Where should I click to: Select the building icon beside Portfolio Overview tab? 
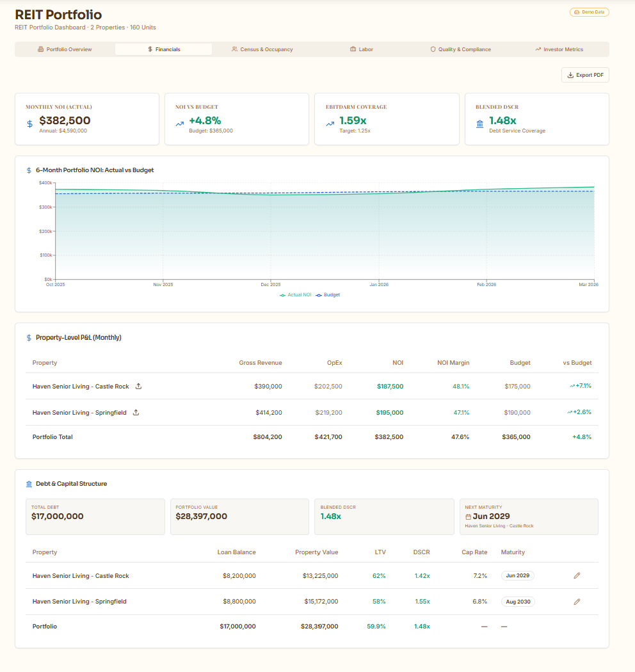(x=40, y=49)
